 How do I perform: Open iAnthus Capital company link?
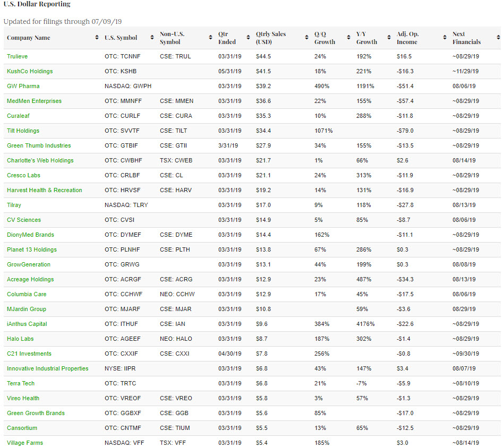click(27, 324)
